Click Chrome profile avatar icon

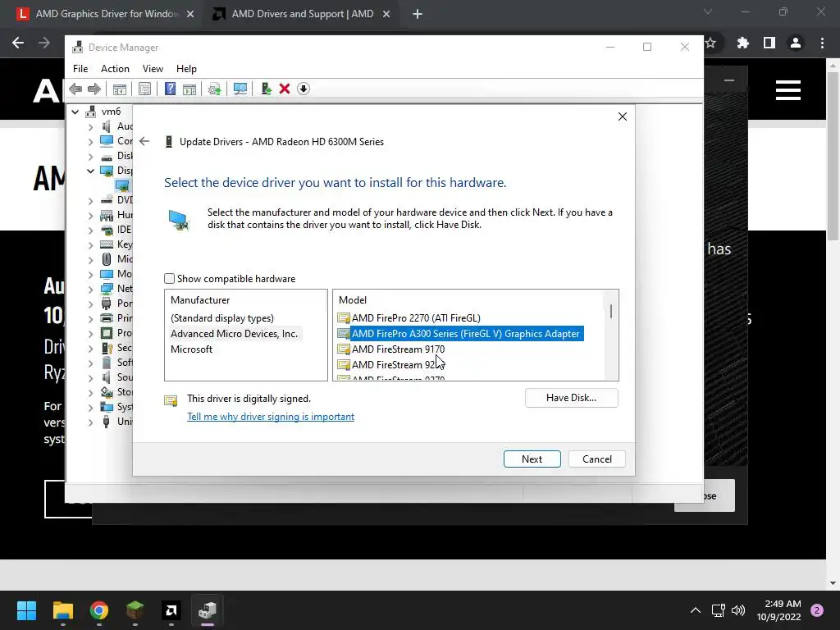pyautogui.click(x=796, y=43)
